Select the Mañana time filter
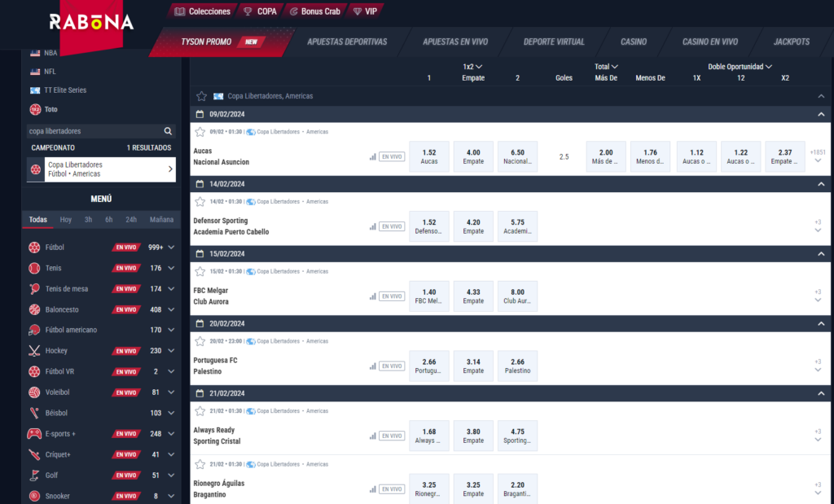834x504 pixels. click(161, 219)
